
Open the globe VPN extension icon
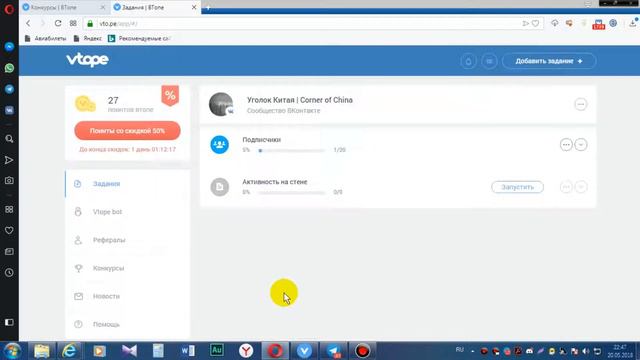[613, 23]
